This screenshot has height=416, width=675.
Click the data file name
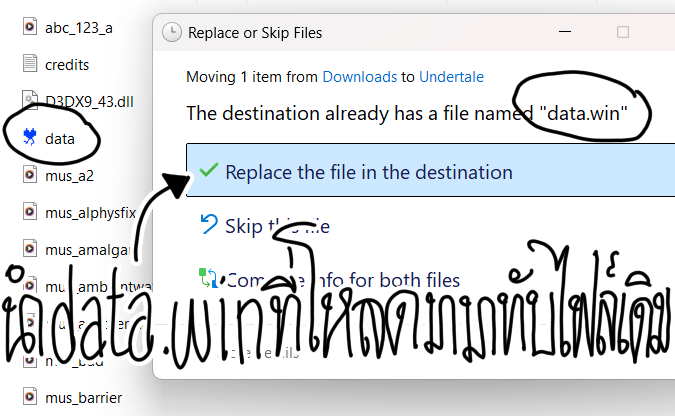tap(60, 139)
